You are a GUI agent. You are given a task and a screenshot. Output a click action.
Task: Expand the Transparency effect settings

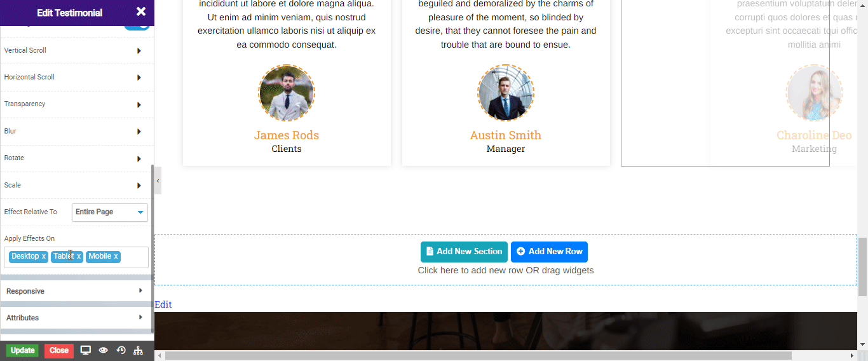(x=76, y=104)
